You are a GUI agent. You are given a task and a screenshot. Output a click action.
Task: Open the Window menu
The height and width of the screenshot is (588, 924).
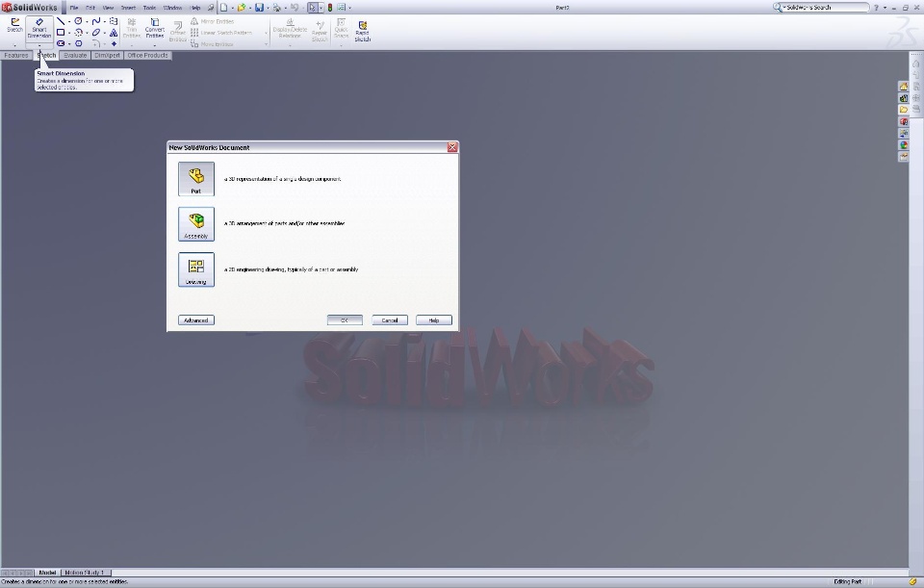(172, 8)
